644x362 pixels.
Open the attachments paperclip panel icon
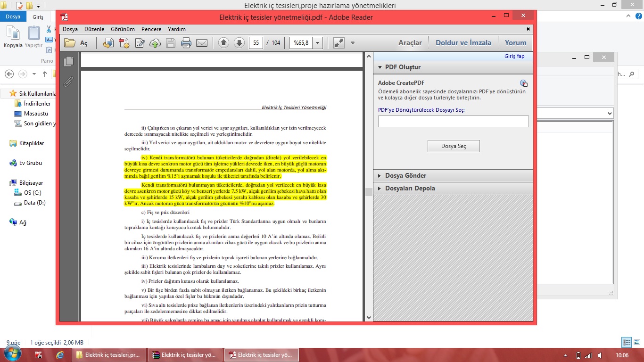(69, 82)
